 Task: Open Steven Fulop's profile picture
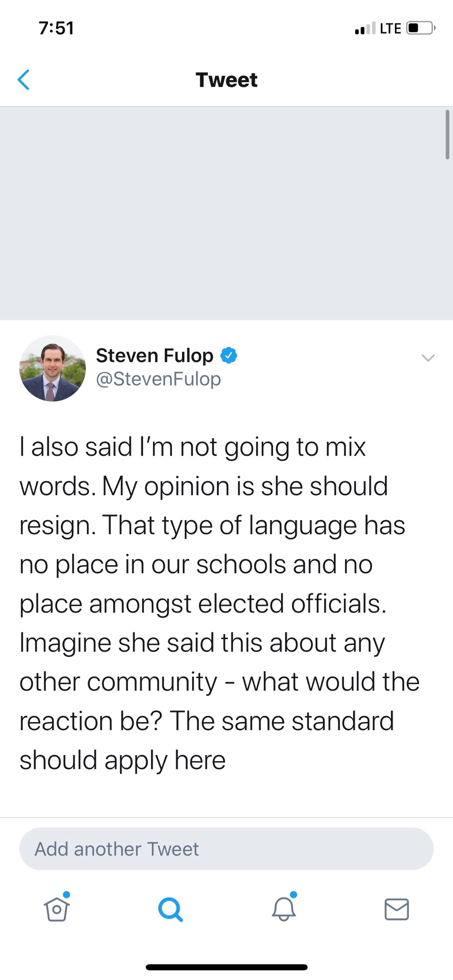coord(53,368)
